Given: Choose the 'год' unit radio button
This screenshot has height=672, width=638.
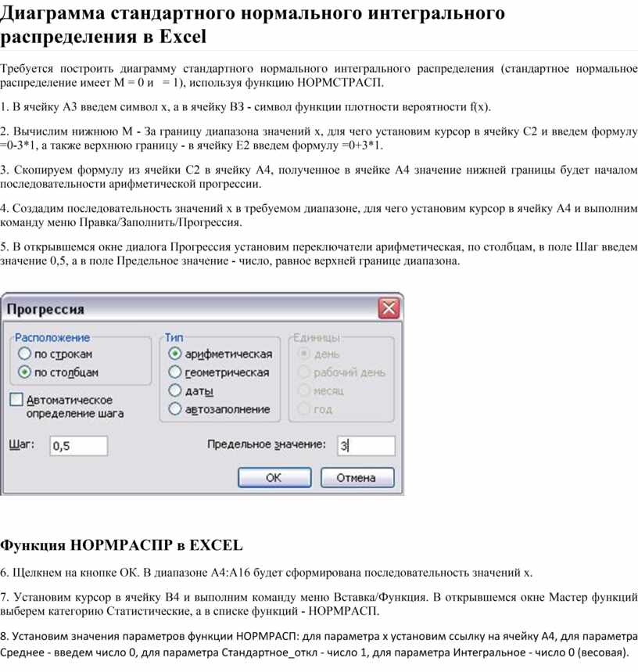Looking at the screenshot, I should [303, 409].
